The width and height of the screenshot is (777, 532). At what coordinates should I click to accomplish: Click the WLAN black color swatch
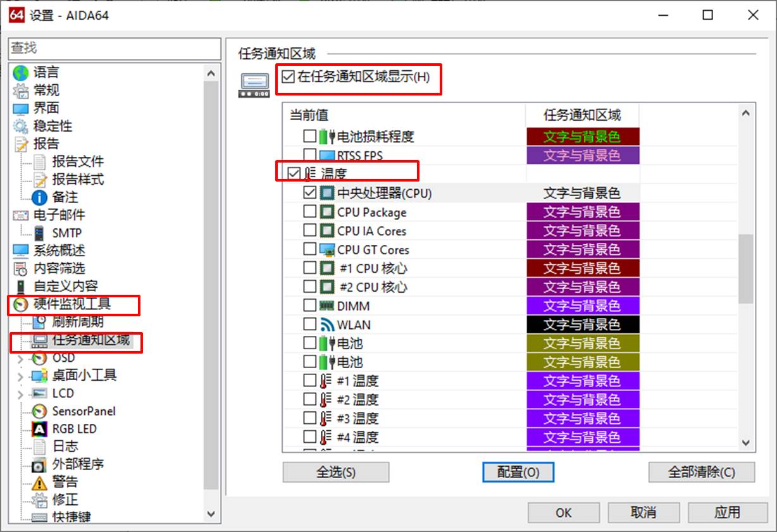(582, 325)
